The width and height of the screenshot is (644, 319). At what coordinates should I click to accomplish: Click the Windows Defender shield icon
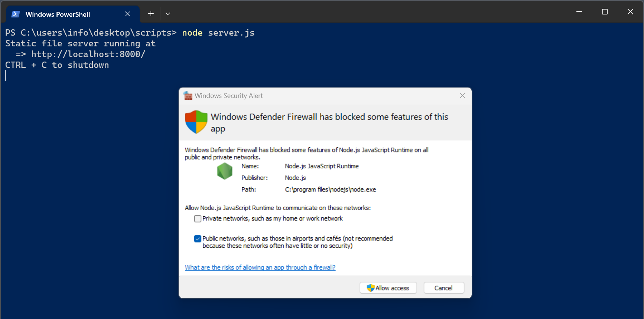pos(196,122)
